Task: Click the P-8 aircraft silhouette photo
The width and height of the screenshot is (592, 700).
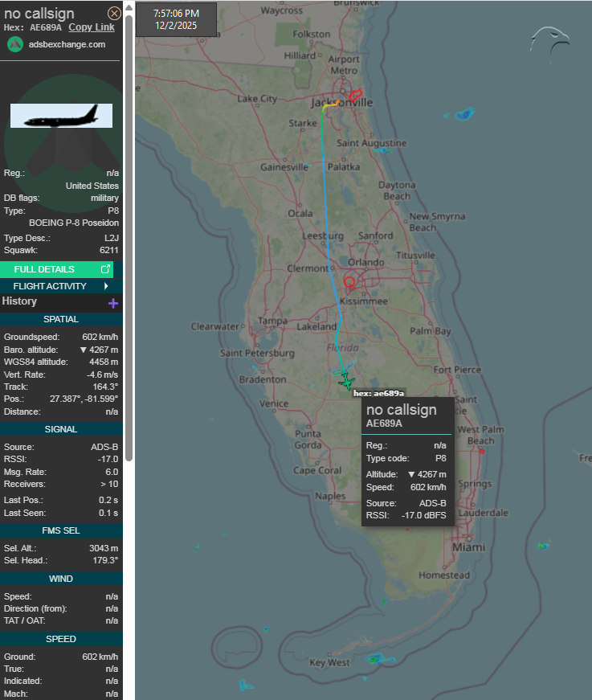Action: coord(62,116)
